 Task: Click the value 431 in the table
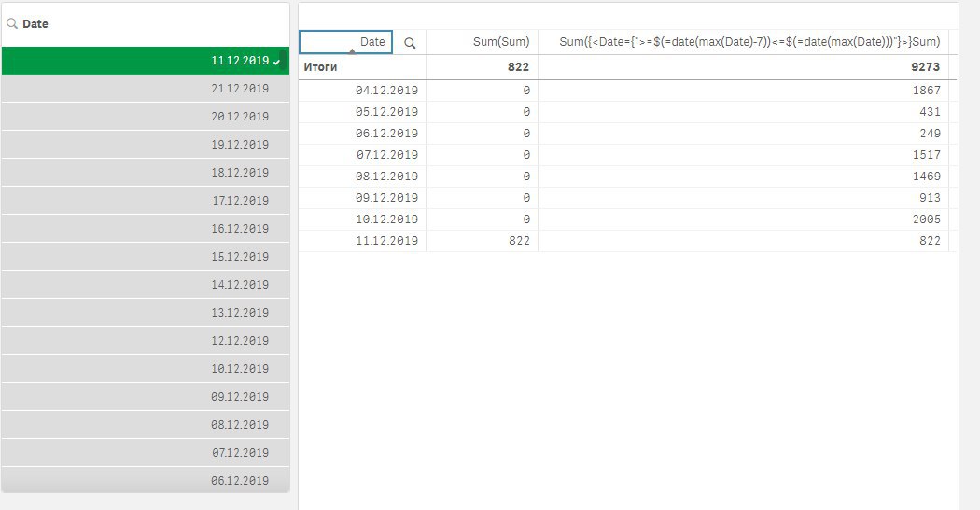(930, 112)
